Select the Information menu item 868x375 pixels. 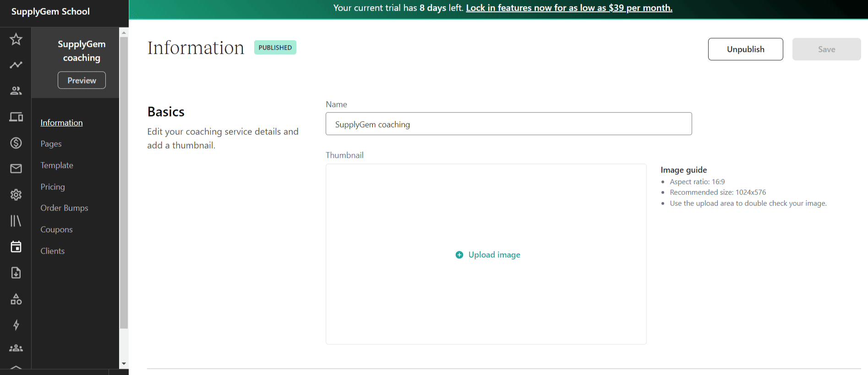61,123
